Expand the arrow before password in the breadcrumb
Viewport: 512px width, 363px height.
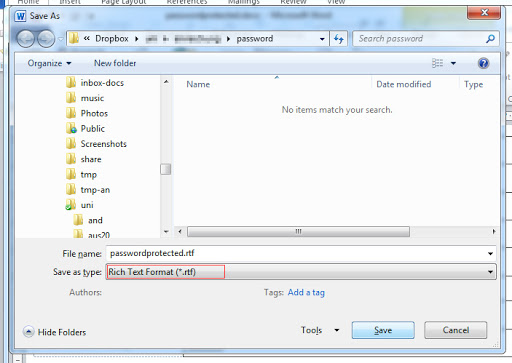pos(228,39)
